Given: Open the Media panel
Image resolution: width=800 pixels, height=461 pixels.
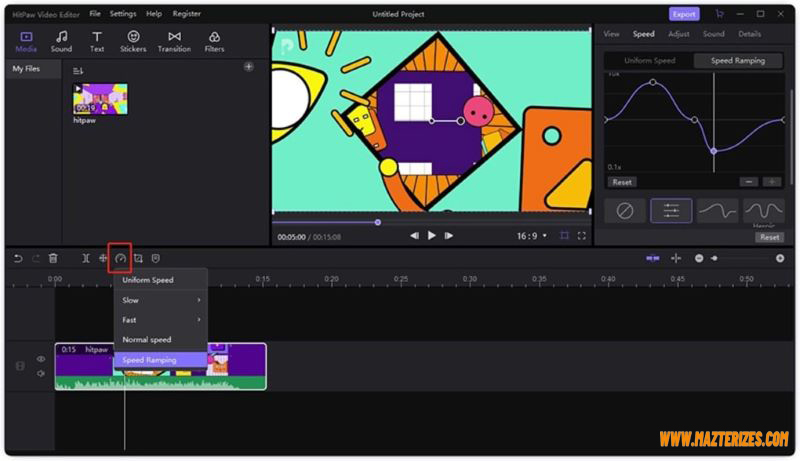Looking at the screenshot, I should [x=26, y=42].
